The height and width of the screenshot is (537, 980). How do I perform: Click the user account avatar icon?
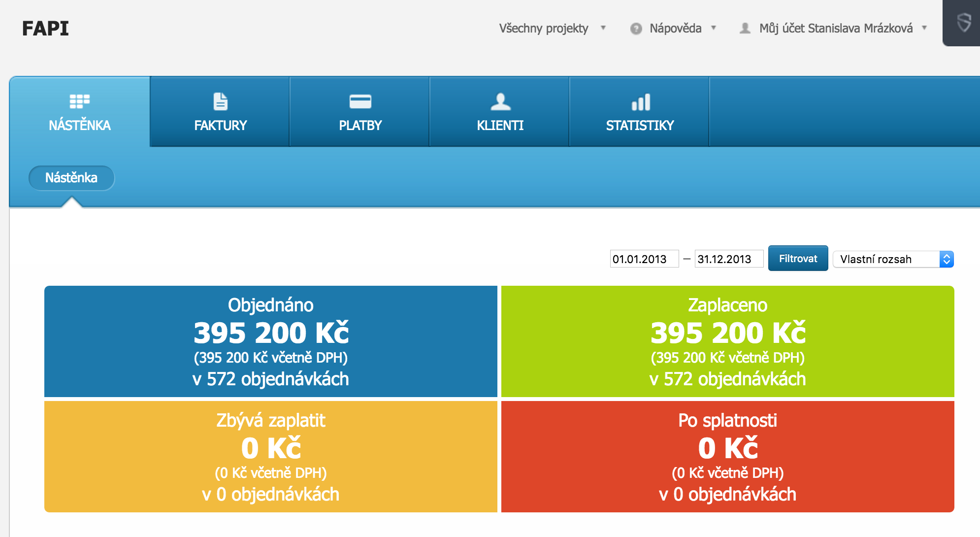(x=745, y=29)
